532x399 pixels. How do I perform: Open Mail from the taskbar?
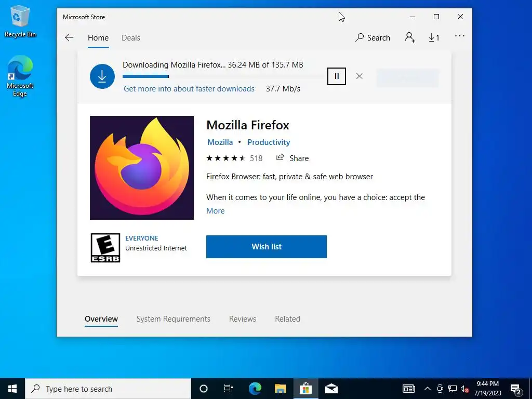click(331, 389)
